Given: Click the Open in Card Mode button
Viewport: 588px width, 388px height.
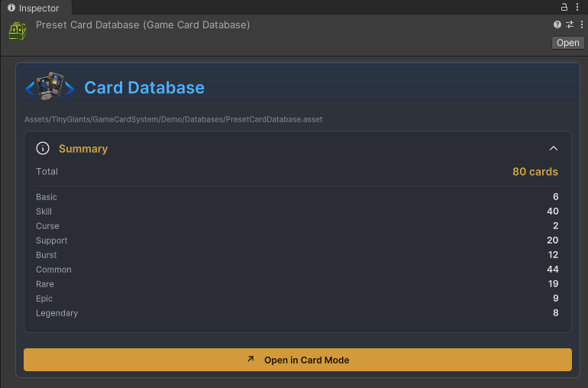Looking at the screenshot, I should pyautogui.click(x=298, y=360).
